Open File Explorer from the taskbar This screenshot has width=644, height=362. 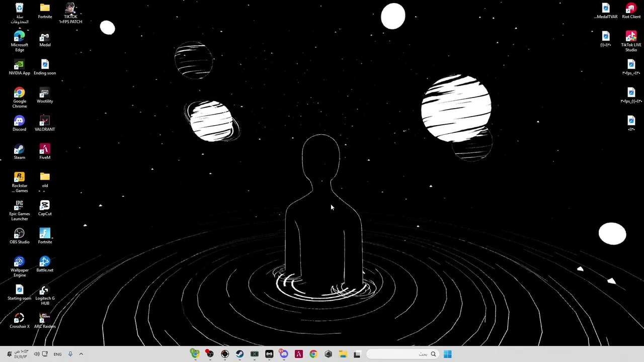(343, 354)
